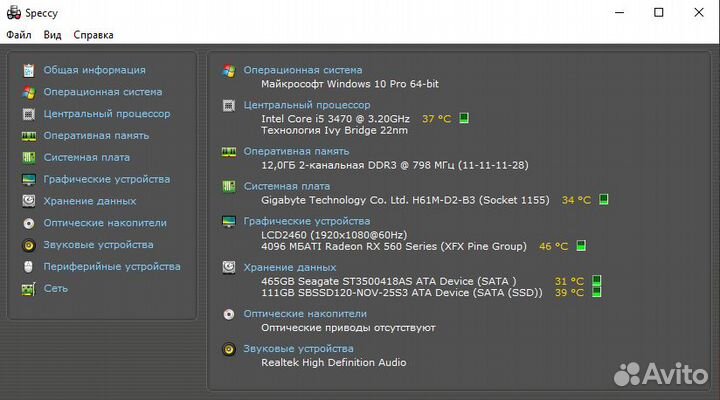Click the Центральный процессор summary heading link
Image resolution: width=720 pixels, height=400 pixels.
(307, 105)
